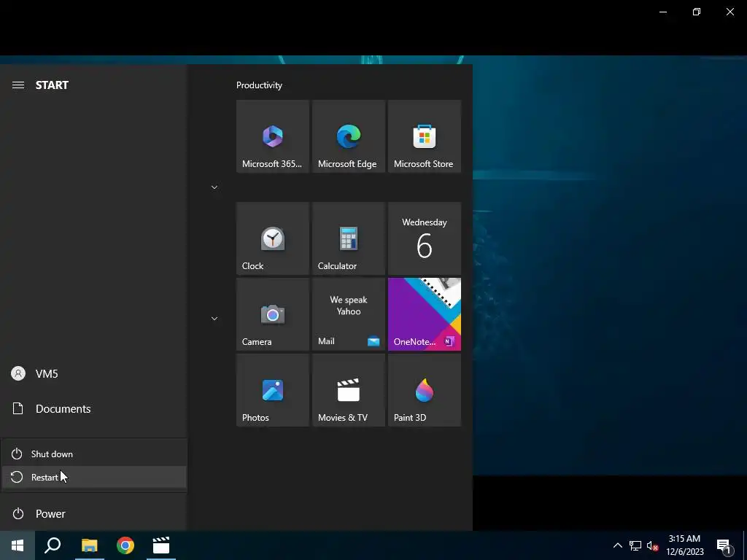Launch the Movies & TV tile

tap(348, 390)
